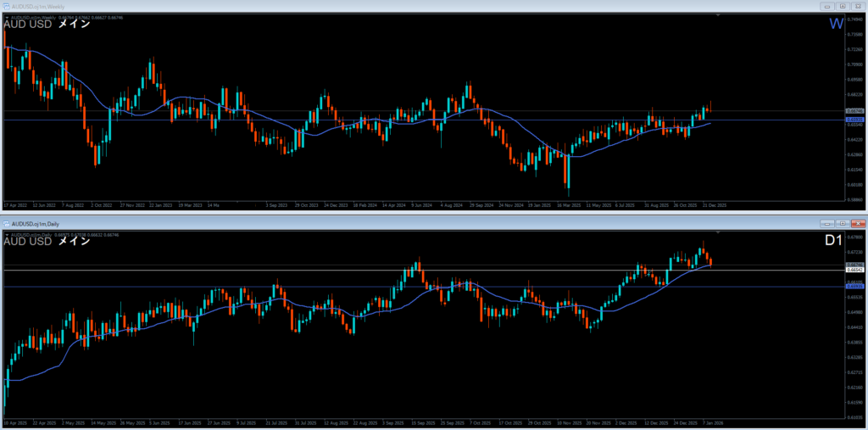Click the Daily chart window title icon
This screenshot has height=430, width=868.
(7, 222)
